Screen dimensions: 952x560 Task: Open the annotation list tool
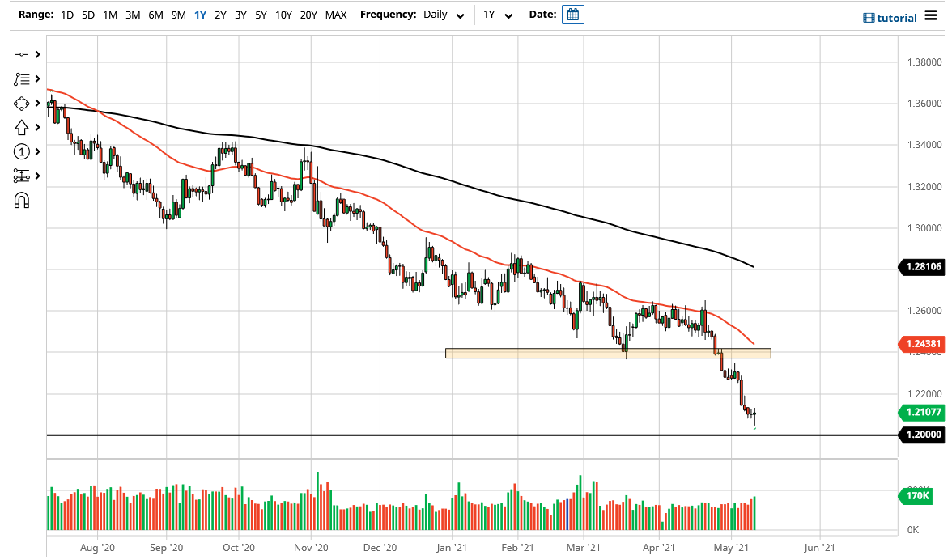tap(22, 78)
